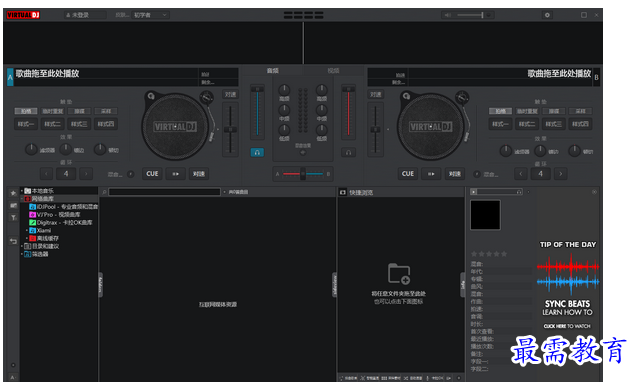The height and width of the screenshot is (382, 635).
Task: Select 样式二 pad on deck A
Action: pos(53,124)
